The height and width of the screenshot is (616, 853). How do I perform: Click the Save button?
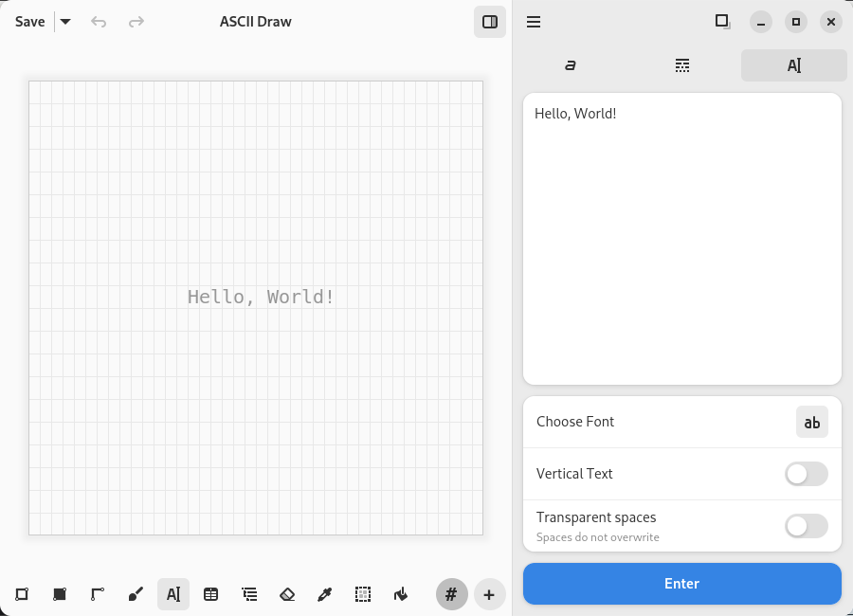pyautogui.click(x=30, y=22)
